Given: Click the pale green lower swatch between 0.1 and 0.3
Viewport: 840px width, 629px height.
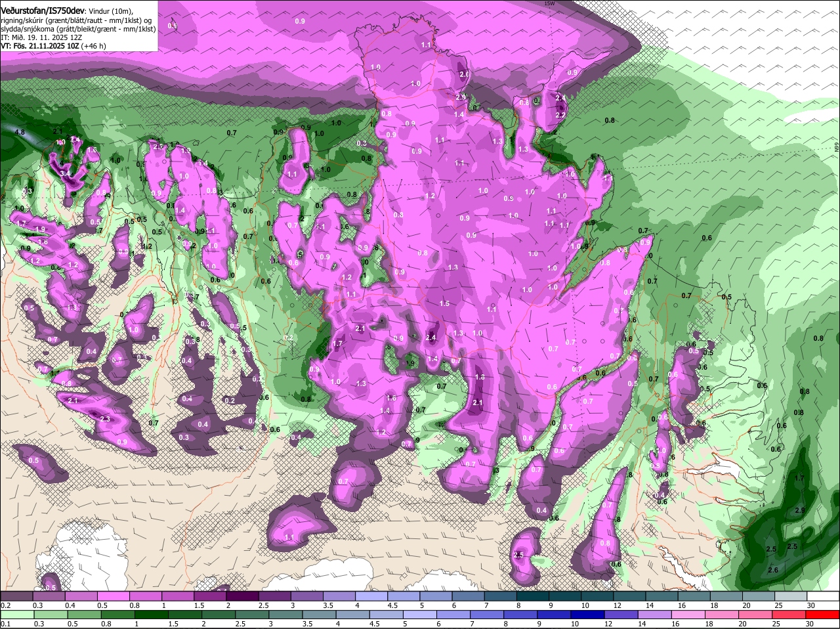Looking at the screenshot, I should click(x=17, y=614).
